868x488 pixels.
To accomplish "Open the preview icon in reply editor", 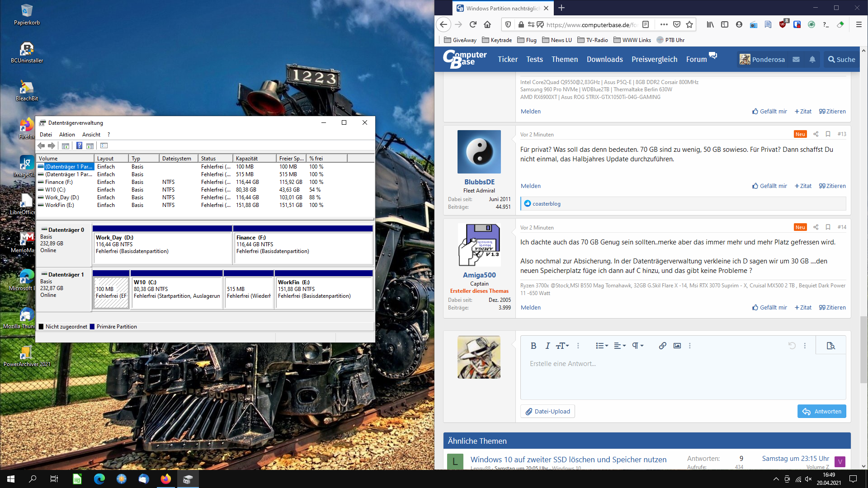I will pos(830,346).
